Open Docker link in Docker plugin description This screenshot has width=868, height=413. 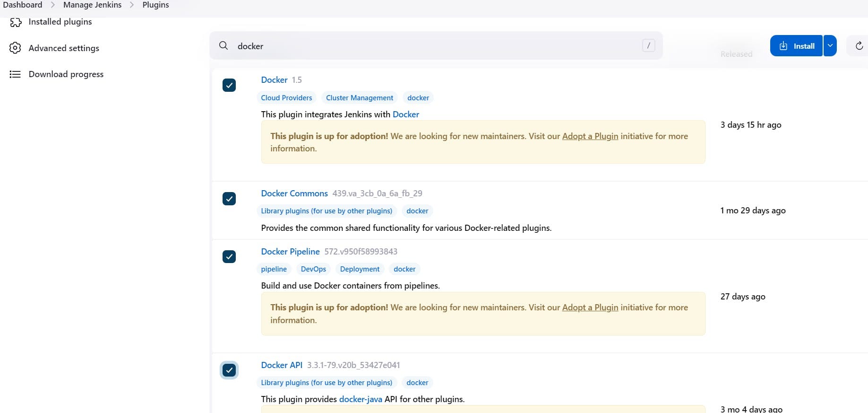coord(406,114)
